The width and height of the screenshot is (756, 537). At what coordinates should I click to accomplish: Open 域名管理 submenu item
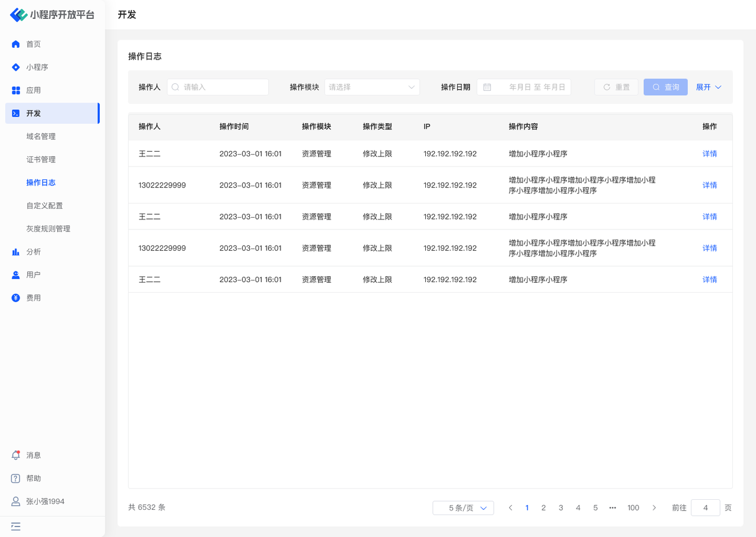pyautogui.click(x=41, y=136)
